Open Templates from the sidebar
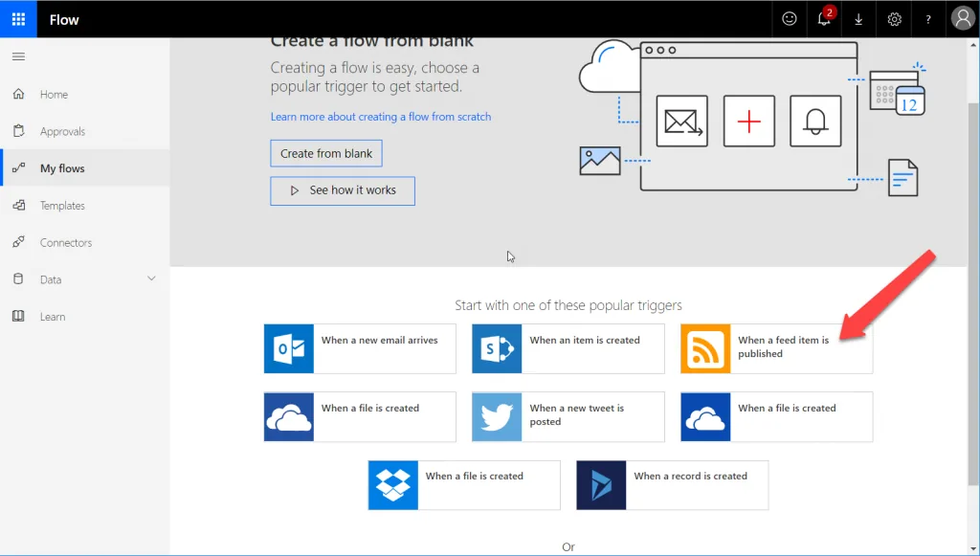 (62, 206)
